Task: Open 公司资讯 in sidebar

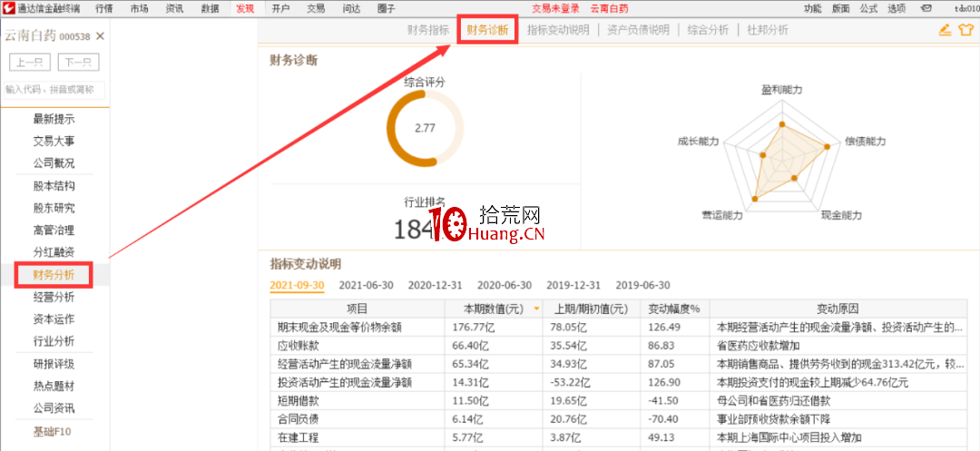Action: 54,408
